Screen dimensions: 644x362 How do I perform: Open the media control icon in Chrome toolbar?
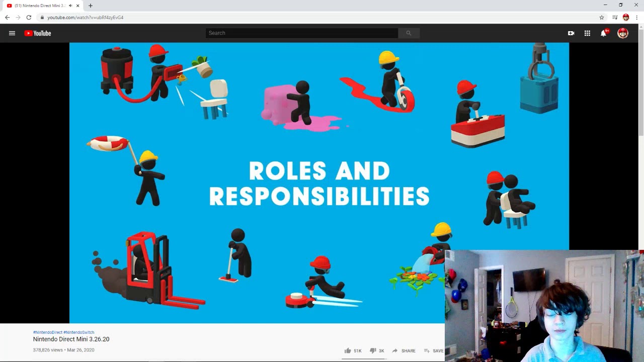pos(615,17)
